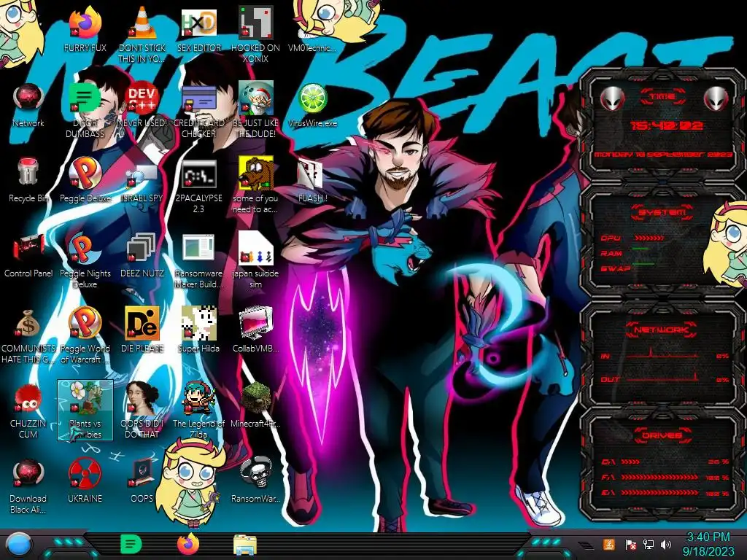Open the CREDIT CARD CHECKER icon
This screenshot has width=747, height=560.
[x=198, y=98]
